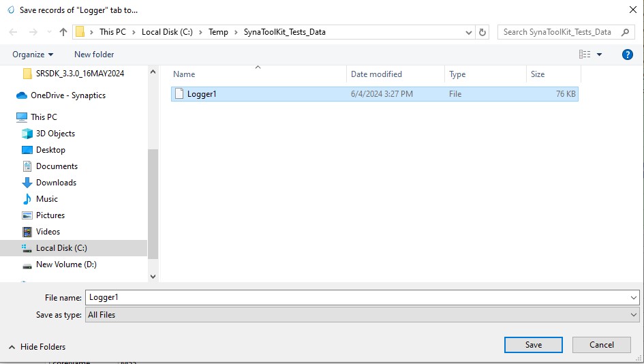
Task: Open the Help question mark icon
Action: tap(628, 55)
